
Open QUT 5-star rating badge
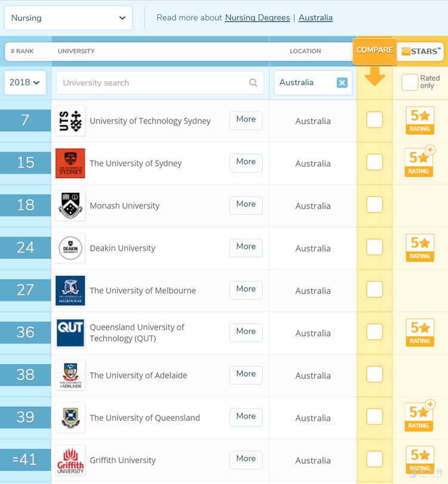(420, 332)
